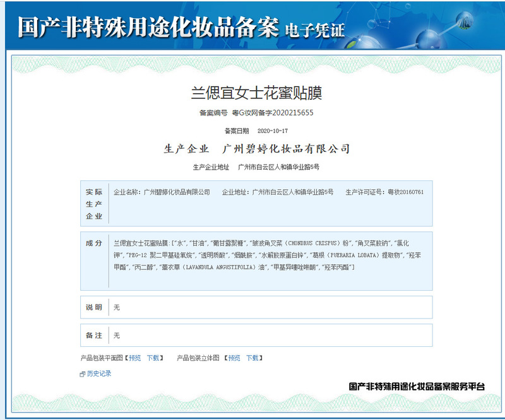The image size is (505, 420).
Task: Select the filing number 粤G妆网备字2020215655
Action: [x=273, y=113]
